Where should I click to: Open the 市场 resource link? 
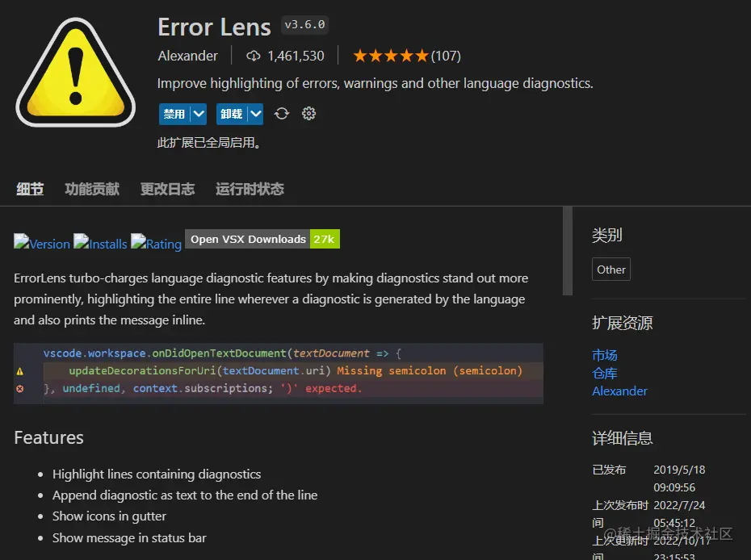pyautogui.click(x=605, y=355)
